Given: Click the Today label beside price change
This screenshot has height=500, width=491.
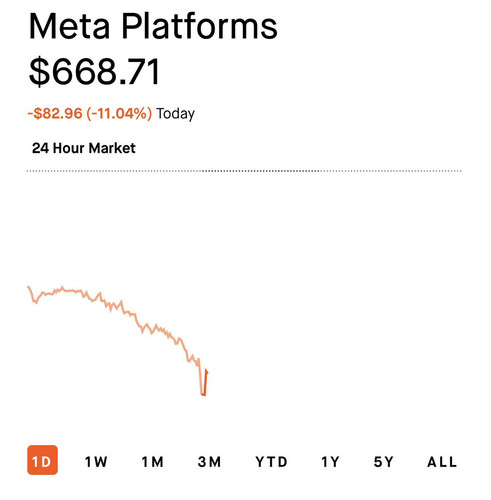Looking at the screenshot, I should (x=175, y=114).
